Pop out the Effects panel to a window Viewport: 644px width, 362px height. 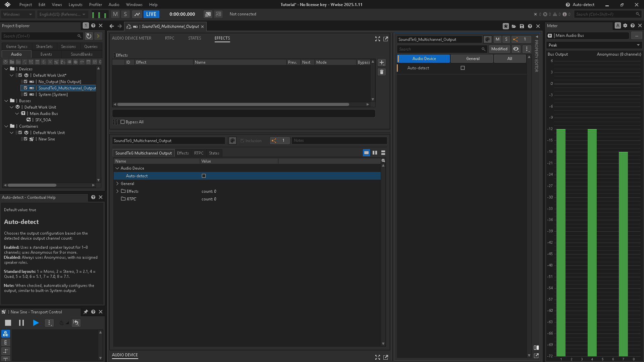[x=386, y=39]
